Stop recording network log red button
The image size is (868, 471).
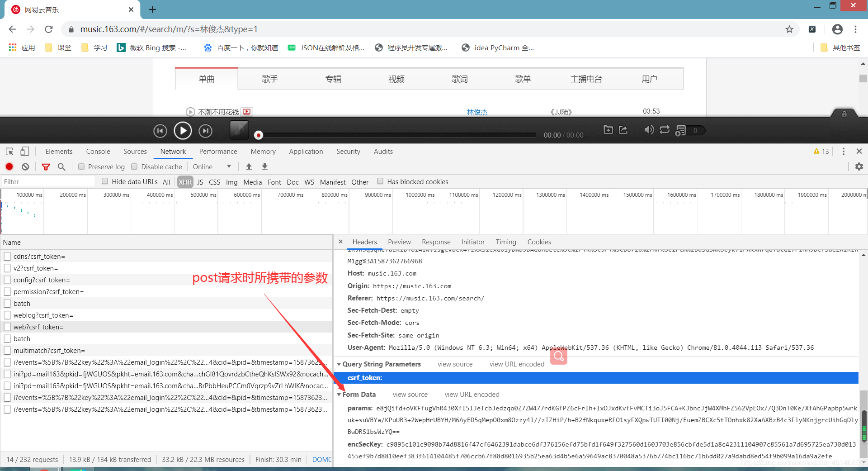click(9, 167)
